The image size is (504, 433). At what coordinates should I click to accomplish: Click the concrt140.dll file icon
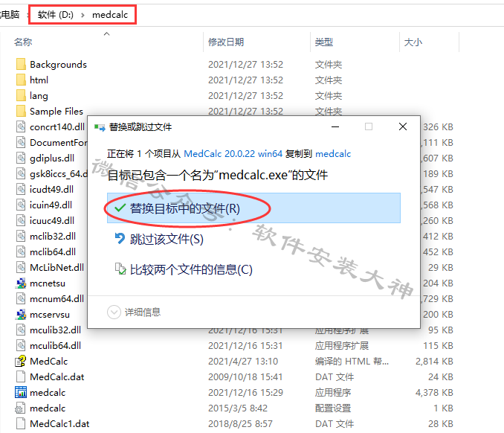[21, 126]
